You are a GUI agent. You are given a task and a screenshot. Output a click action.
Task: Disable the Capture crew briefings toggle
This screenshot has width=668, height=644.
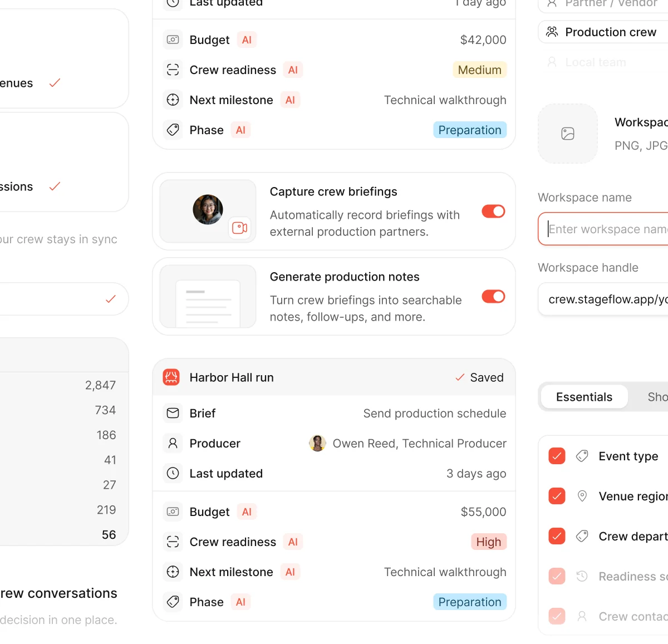pos(493,212)
